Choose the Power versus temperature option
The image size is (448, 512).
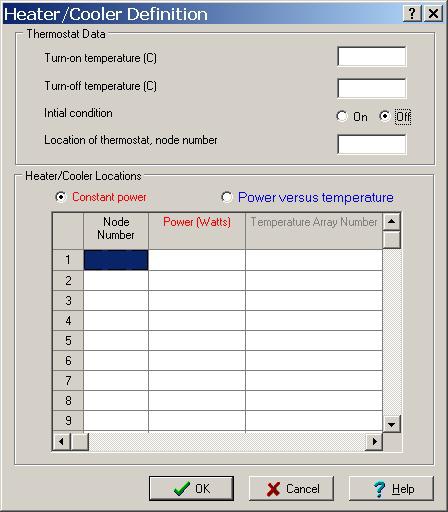click(227, 197)
